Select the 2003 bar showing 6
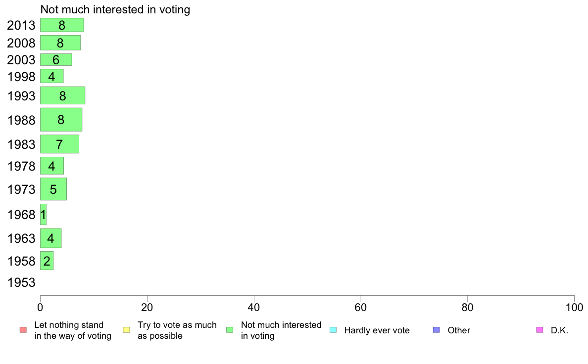Image resolution: width=588 pixels, height=364 pixels. (x=56, y=60)
